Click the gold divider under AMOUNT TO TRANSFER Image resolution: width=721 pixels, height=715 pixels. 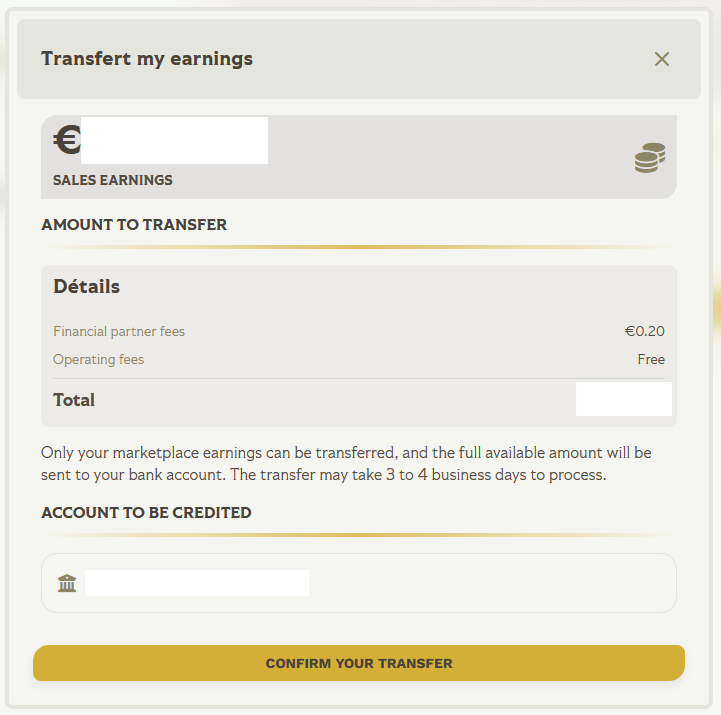click(x=359, y=247)
